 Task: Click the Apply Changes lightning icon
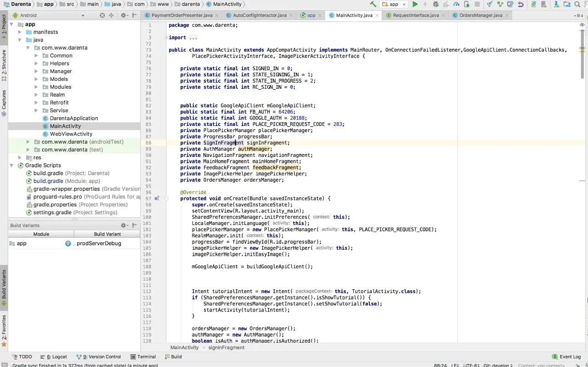[425, 4]
